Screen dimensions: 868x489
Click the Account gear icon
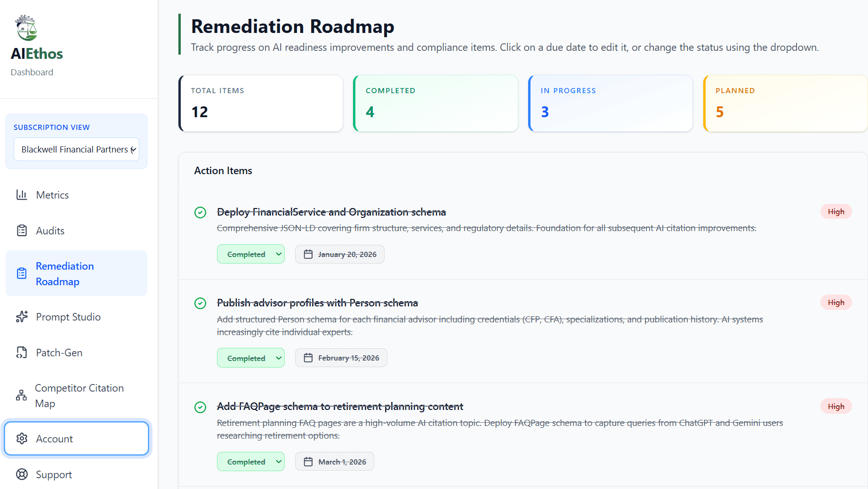(x=22, y=439)
